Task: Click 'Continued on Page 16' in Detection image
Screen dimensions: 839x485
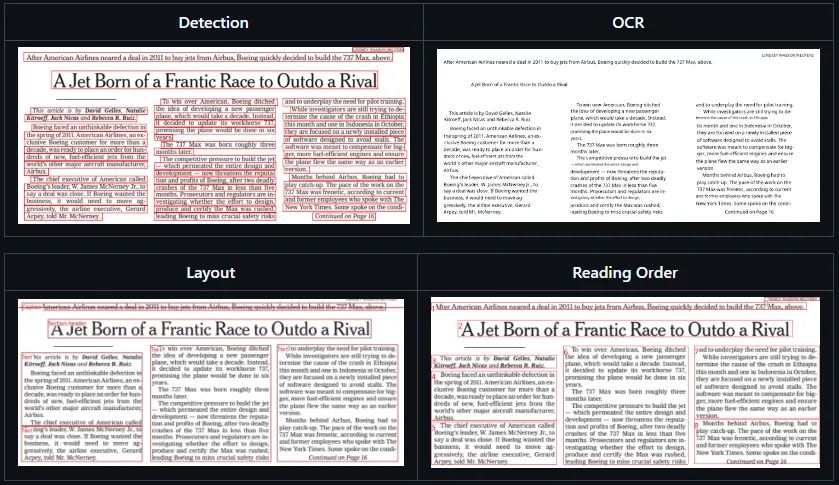Action: coord(344,216)
